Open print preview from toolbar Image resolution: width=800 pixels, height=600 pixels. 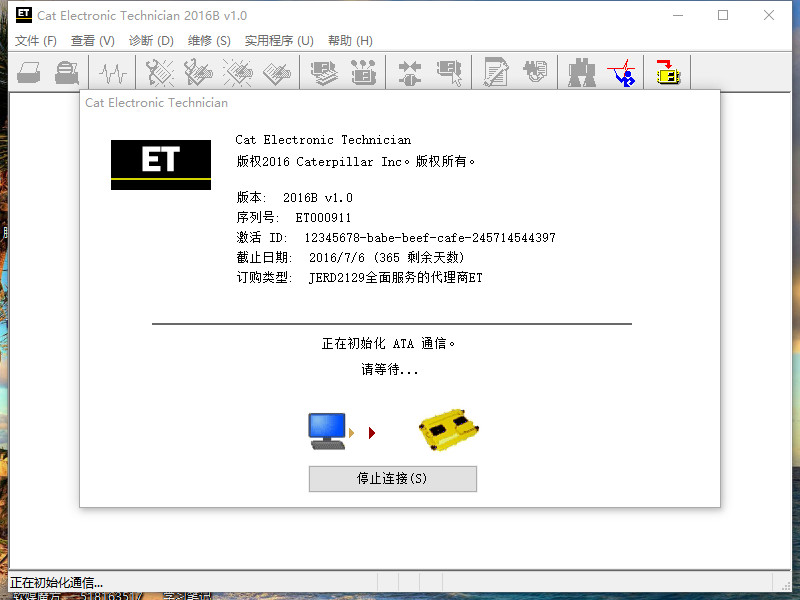click(67, 72)
